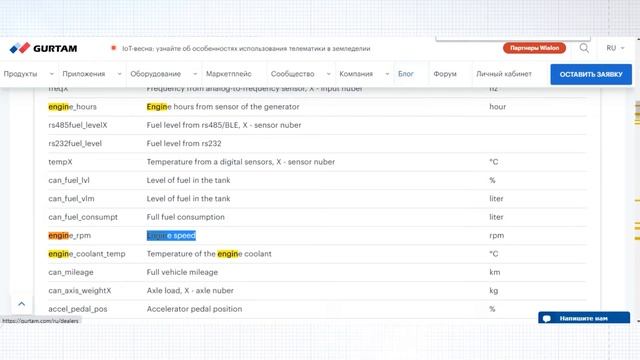Expand the Сообщество menu arrow
Screen dimensions: 640x360
point(328,74)
